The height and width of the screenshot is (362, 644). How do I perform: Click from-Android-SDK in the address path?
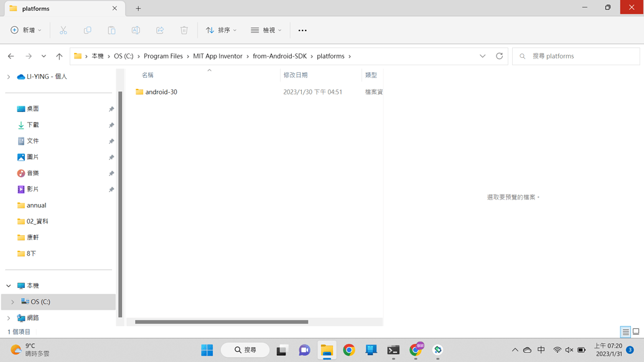(x=279, y=56)
